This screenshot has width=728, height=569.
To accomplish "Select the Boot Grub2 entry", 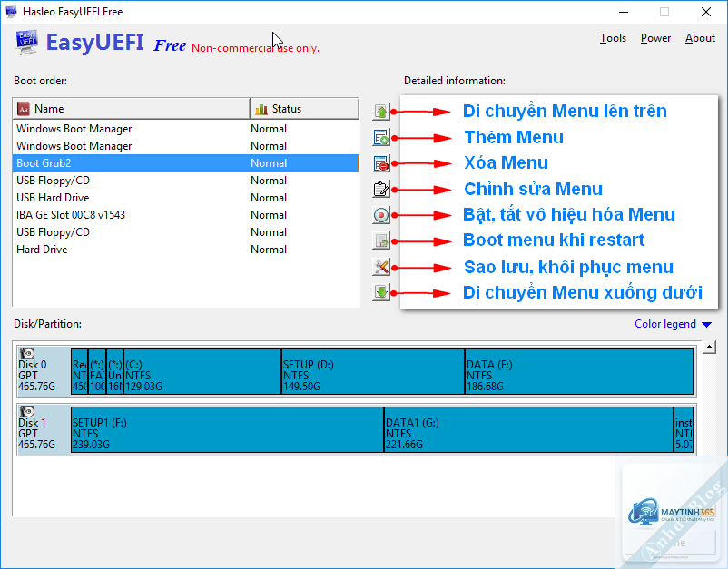I will 186,163.
